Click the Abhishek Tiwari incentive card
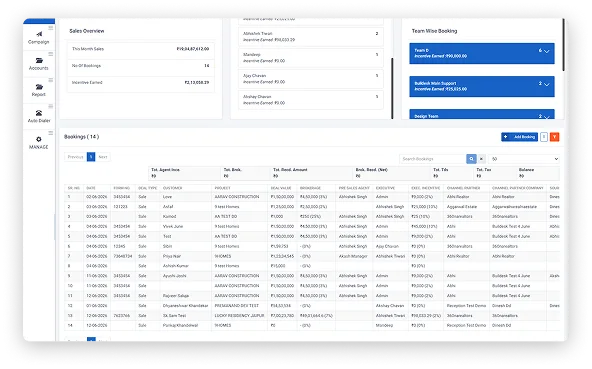 click(x=311, y=37)
